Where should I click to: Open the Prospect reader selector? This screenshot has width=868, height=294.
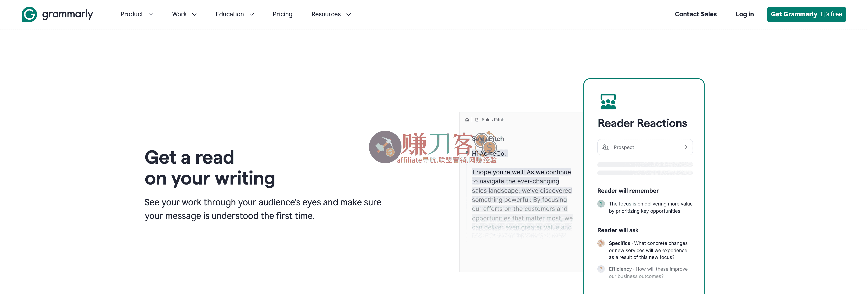pos(645,147)
